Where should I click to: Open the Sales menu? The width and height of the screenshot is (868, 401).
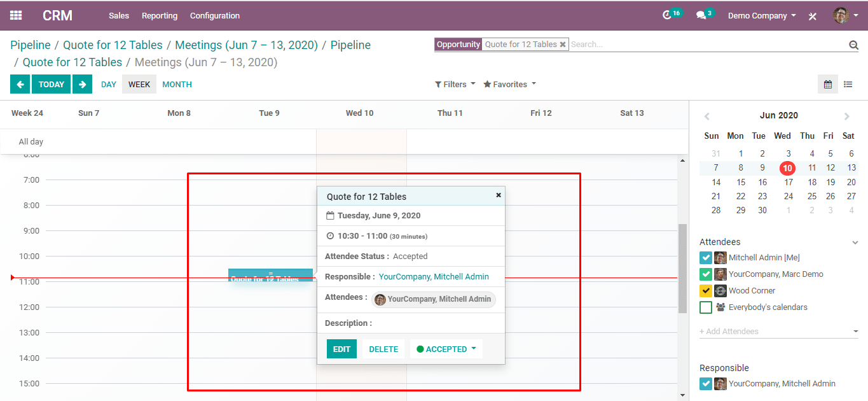coord(119,15)
